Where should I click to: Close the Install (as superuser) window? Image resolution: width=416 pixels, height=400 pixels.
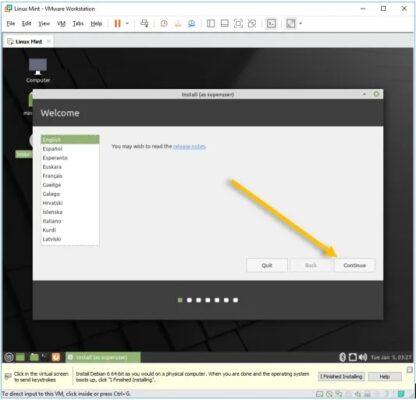coord(376,94)
